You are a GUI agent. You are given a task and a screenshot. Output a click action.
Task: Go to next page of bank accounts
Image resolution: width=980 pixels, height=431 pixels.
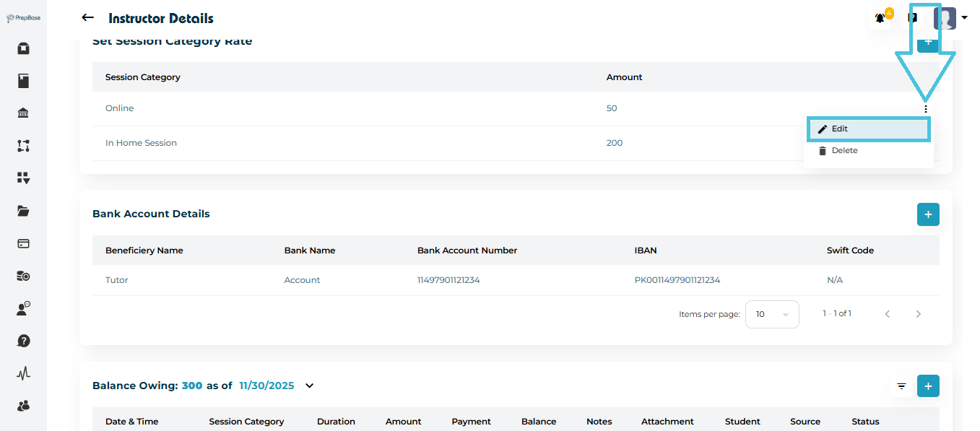click(x=919, y=314)
